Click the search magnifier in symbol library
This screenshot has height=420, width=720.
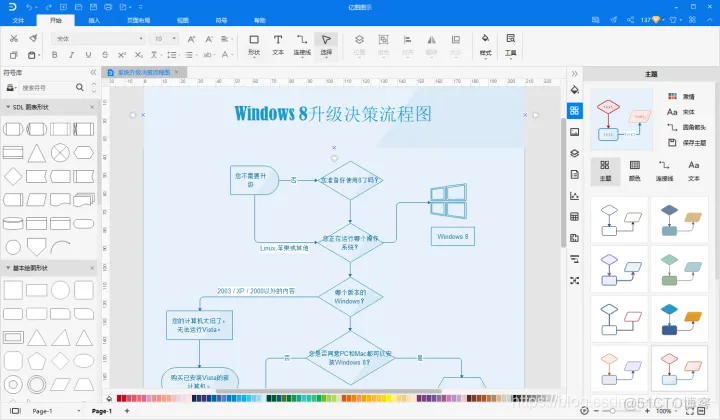pos(80,87)
